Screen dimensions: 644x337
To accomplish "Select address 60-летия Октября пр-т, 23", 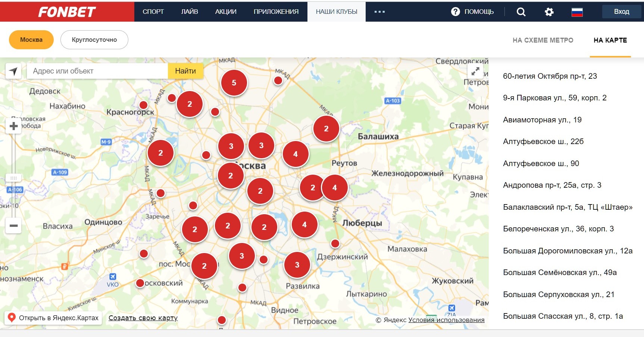I will 550,76.
